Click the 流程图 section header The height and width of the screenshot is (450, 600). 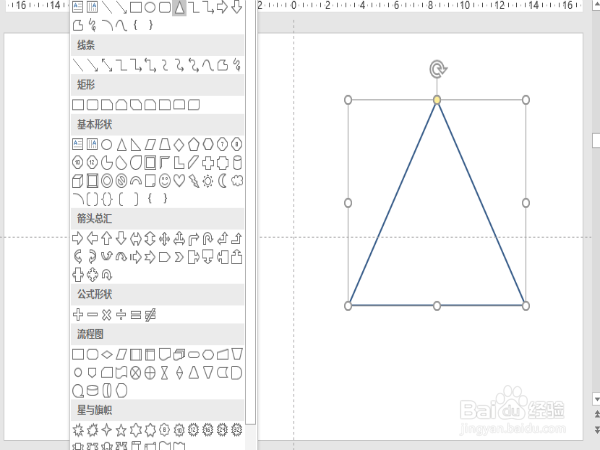157,334
